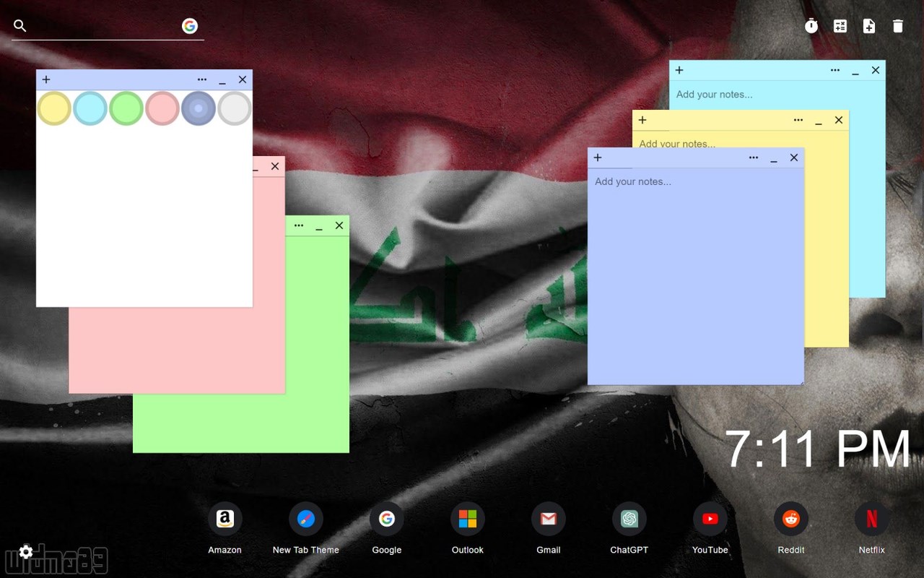This screenshot has width=924, height=578.
Task: Click the plus icon on the white note
Action: pyautogui.click(x=46, y=79)
